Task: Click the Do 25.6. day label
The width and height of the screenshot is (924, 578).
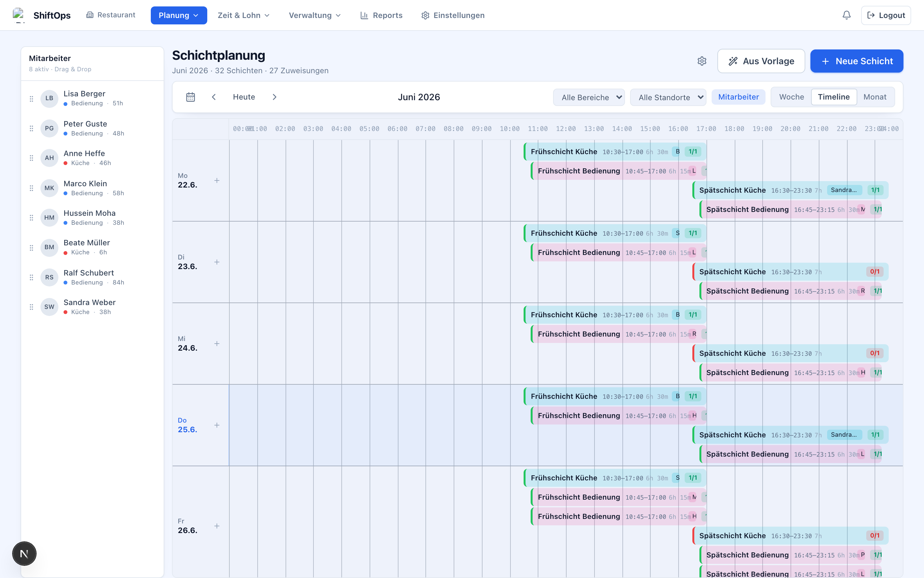Action: pyautogui.click(x=187, y=425)
